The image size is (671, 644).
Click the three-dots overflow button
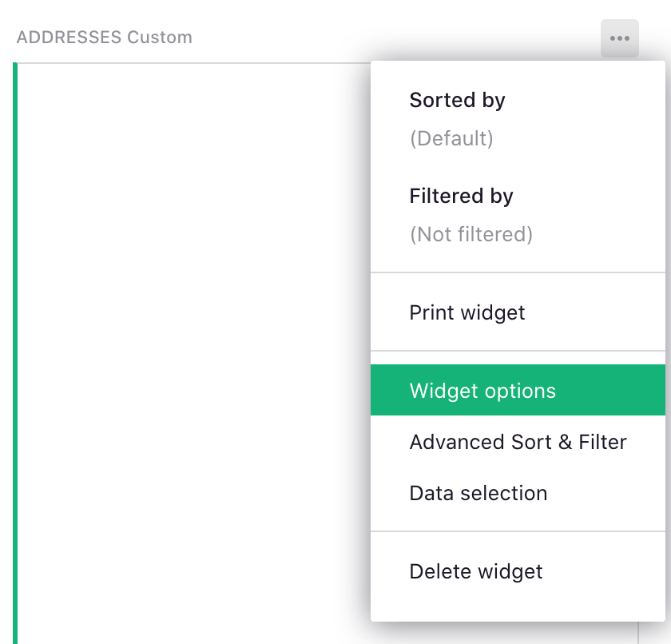620,38
